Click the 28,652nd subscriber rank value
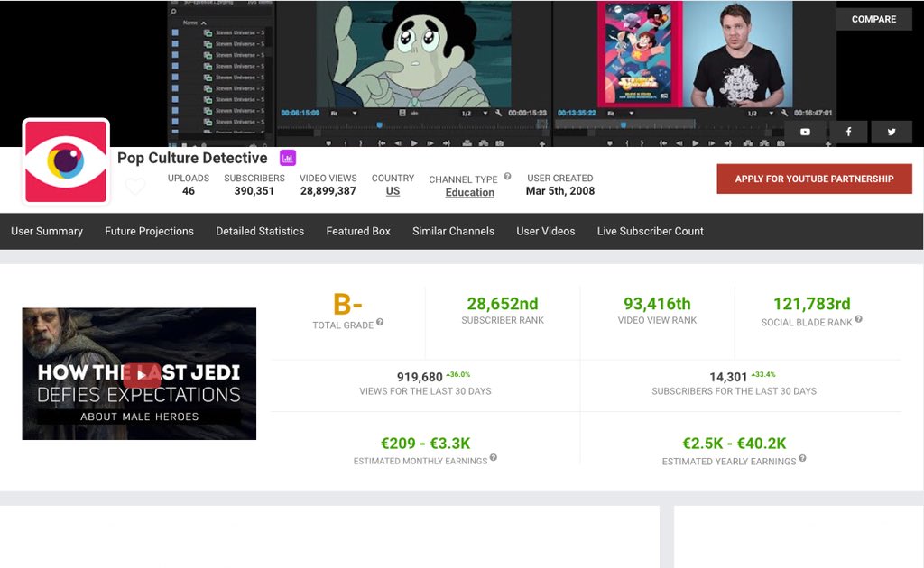This screenshot has height=568, width=924. [x=503, y=304]
